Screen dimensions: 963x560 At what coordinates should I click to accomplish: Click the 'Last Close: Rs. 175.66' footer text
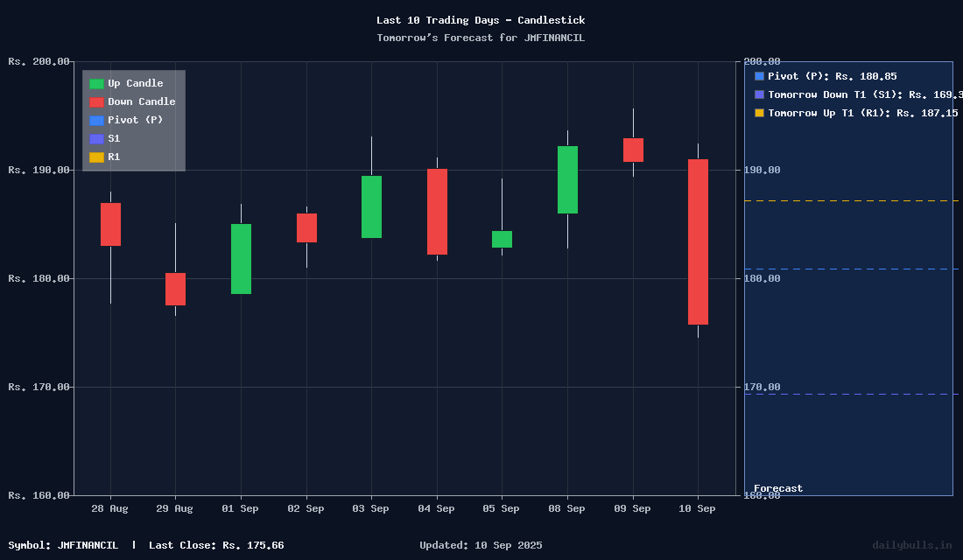[x=216, y=545]
